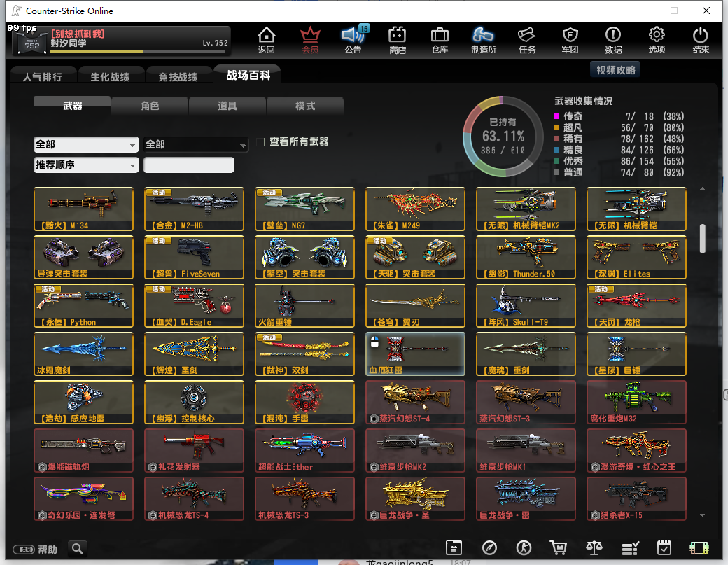
Task: Select the 战场百科 tab
Action: coord(248,75)
